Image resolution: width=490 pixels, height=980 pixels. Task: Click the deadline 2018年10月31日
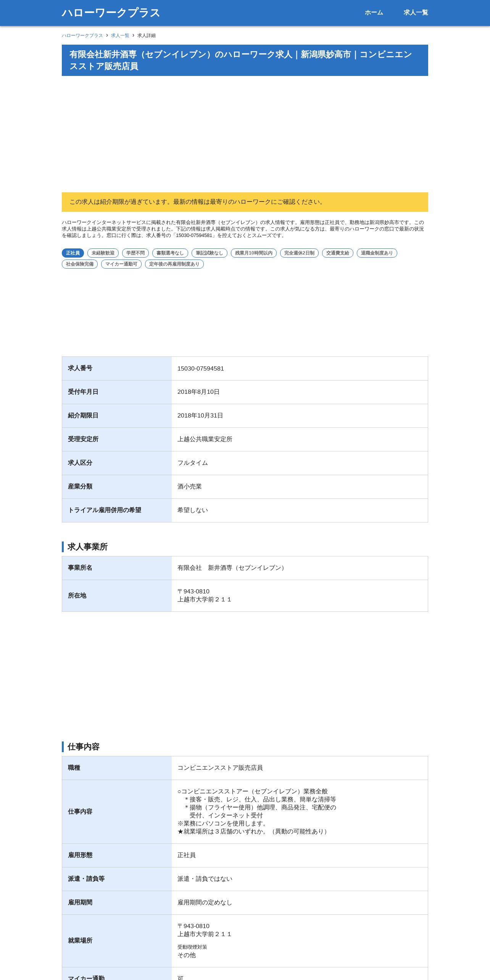tap(200, 416)
